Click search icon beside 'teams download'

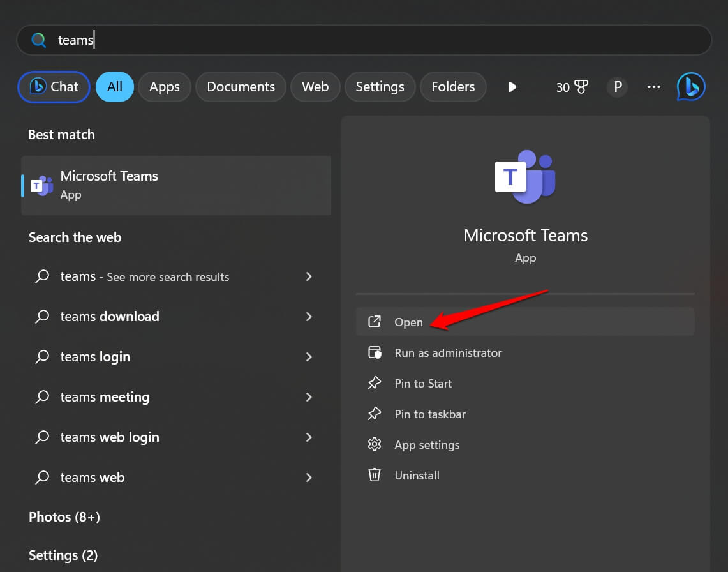pos(42,317)
